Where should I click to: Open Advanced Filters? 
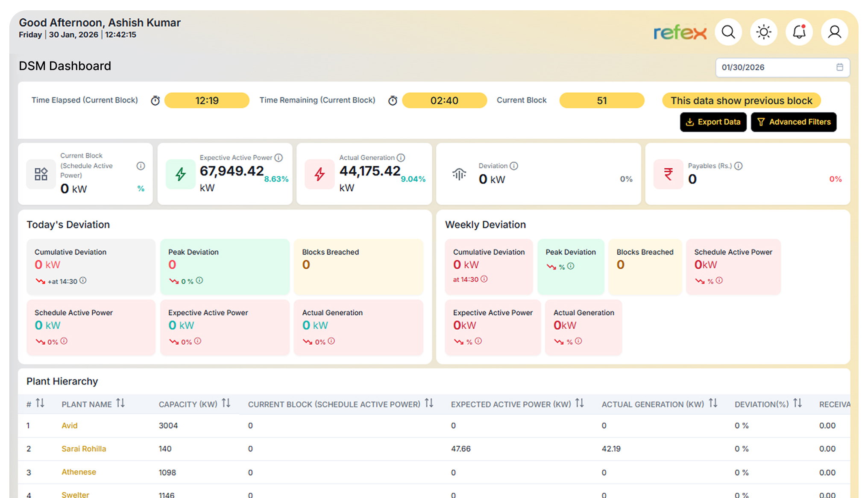click(793, 122)
